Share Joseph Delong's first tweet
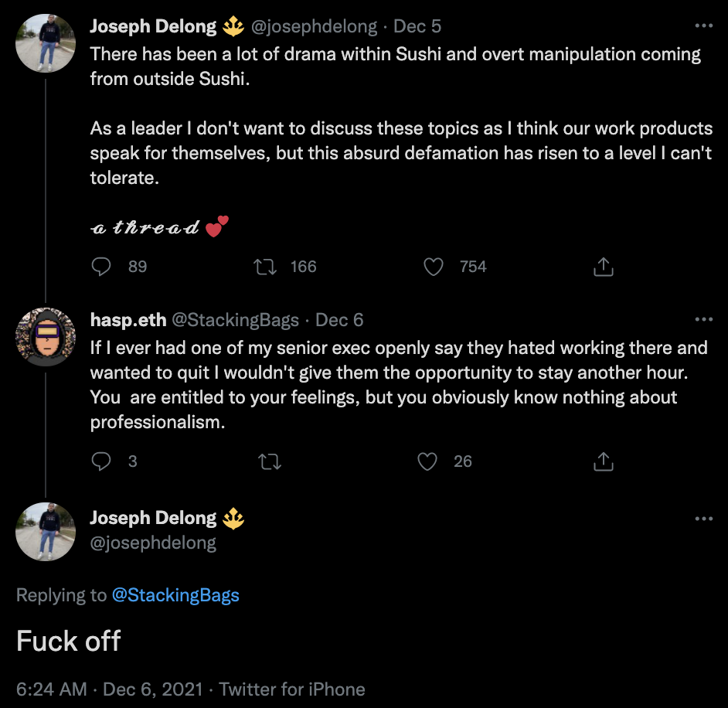The width and height of the screenshot is (728, 708). pyautogui.click(x=603, y=267)
